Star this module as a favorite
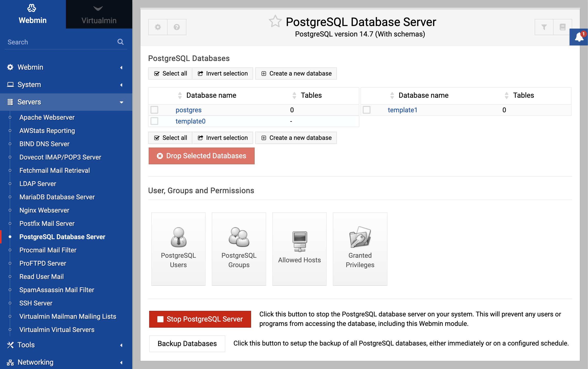Viewport: 588px width, 369px height. tap(275, 21)
